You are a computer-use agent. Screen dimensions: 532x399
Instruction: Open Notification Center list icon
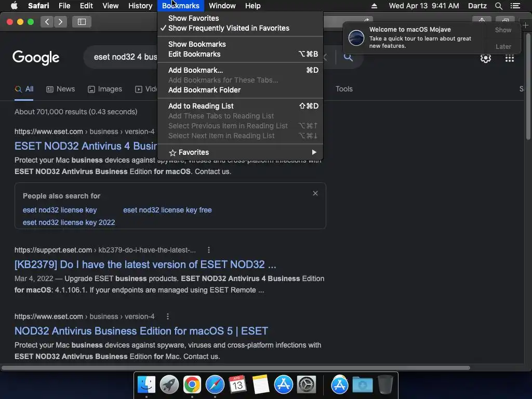click(x=515, y=6)
